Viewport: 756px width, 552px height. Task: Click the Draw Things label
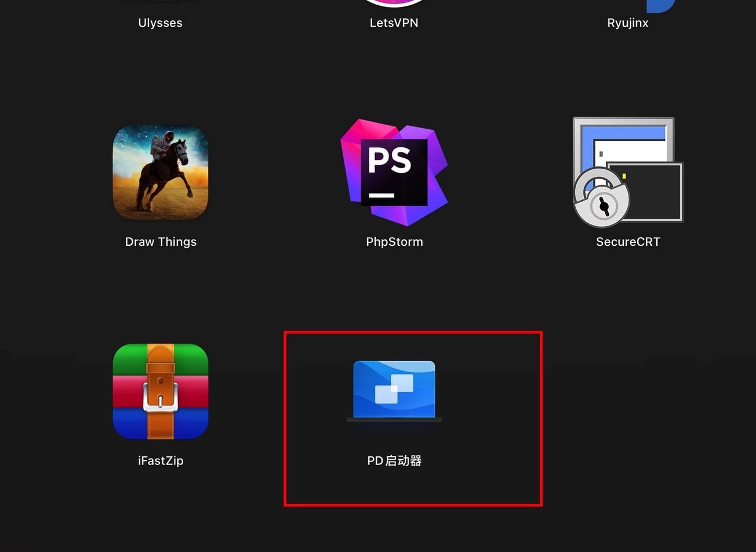[161, 242]
